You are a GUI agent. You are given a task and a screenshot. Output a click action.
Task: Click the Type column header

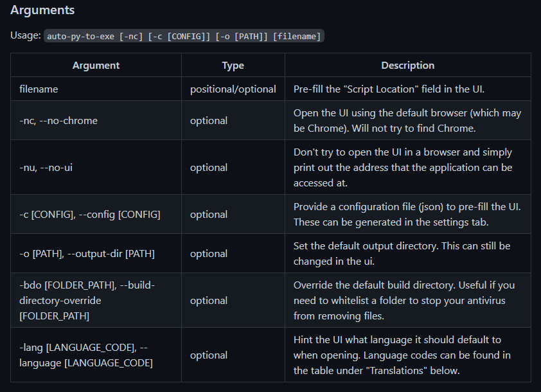(x=233, y=65)
